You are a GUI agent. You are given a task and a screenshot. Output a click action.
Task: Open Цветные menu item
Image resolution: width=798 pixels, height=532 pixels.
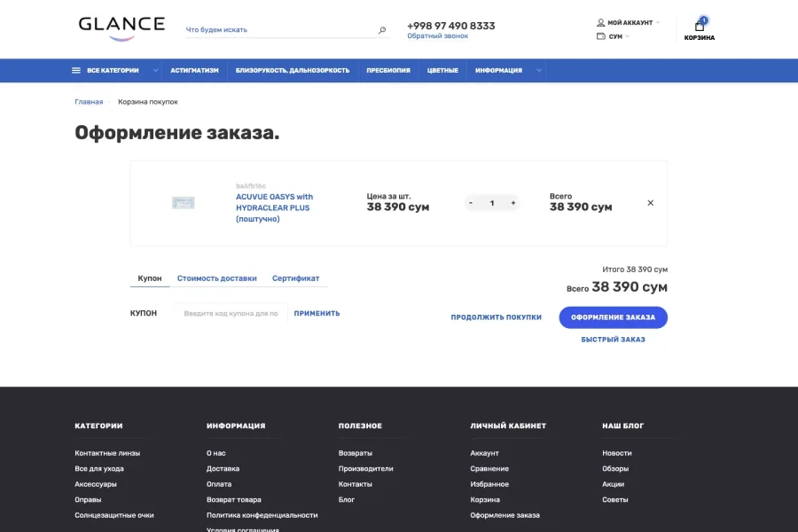[x=442, y=70]
